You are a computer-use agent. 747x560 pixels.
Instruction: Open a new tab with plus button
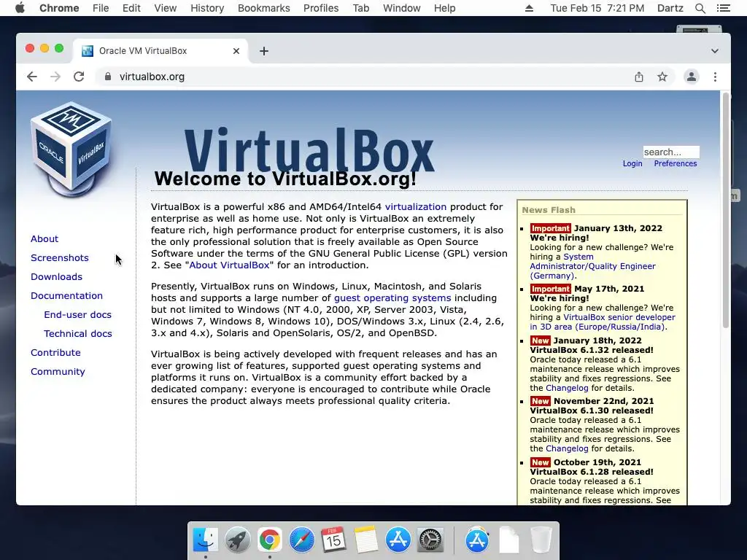(264, 51)
